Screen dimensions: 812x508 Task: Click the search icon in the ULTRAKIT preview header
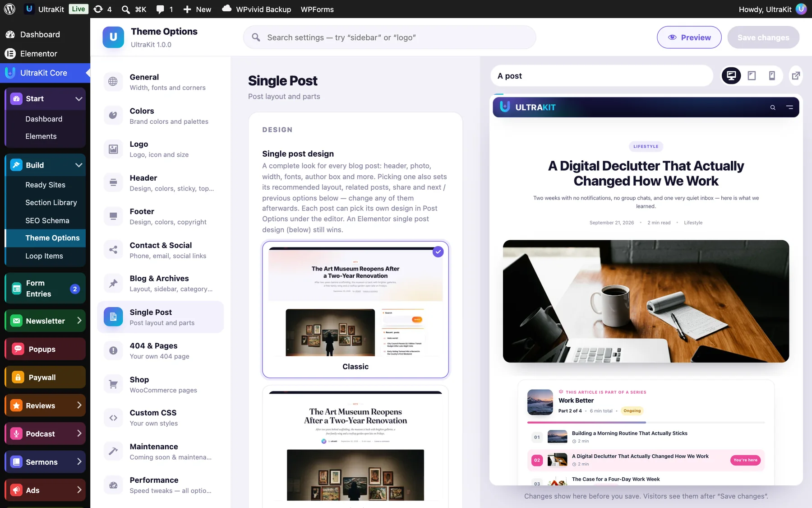[773, 107]
